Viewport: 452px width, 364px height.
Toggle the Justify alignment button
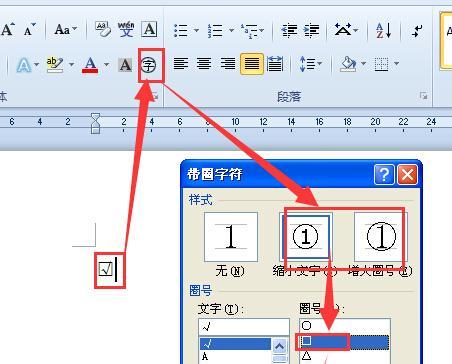tap(252, 63)
